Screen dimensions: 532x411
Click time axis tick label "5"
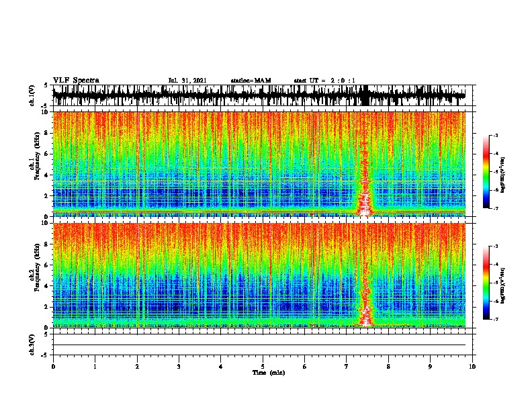tap(263, 367)
